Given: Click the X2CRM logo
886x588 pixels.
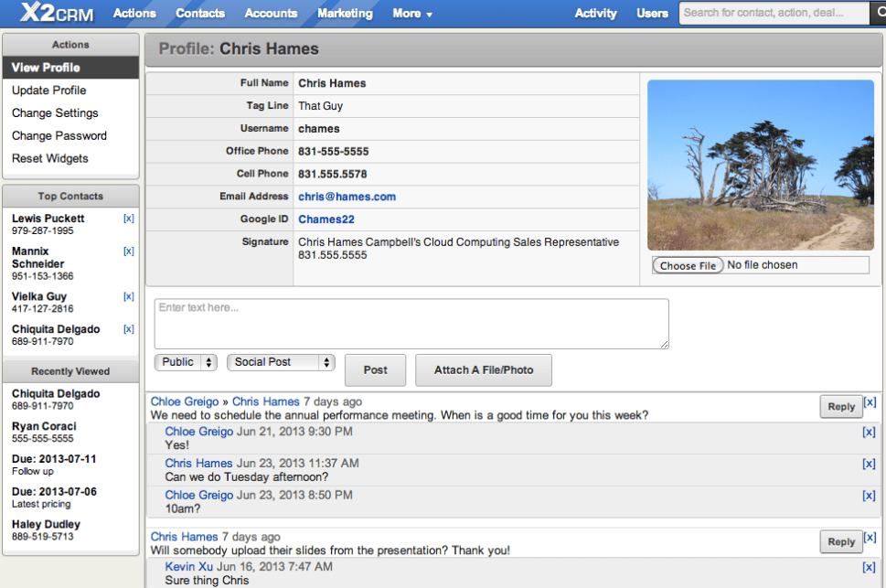Looking at the screenshot, I should [57, 13].
